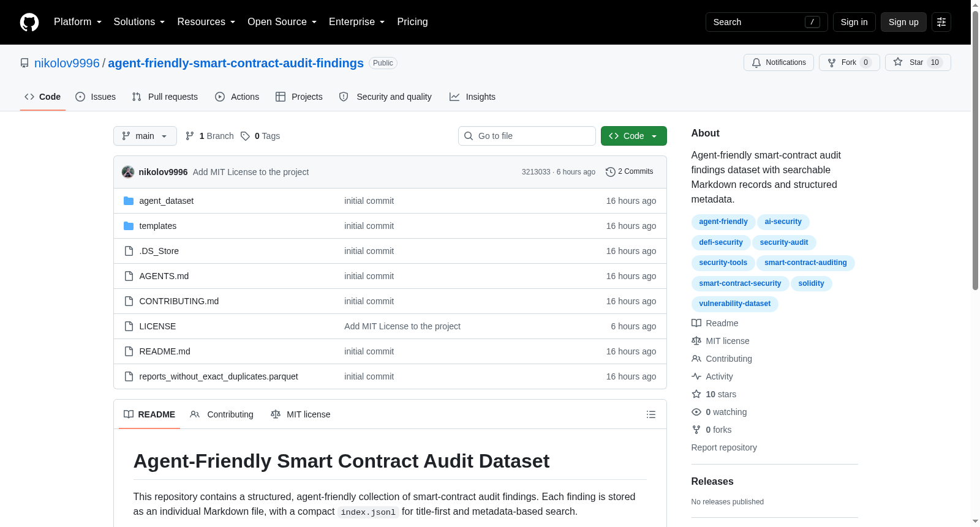Image resolution: width=980 pixels, height=527 pixels.
Task: View the 1 Branch link
Action: [x=209, y=136]
